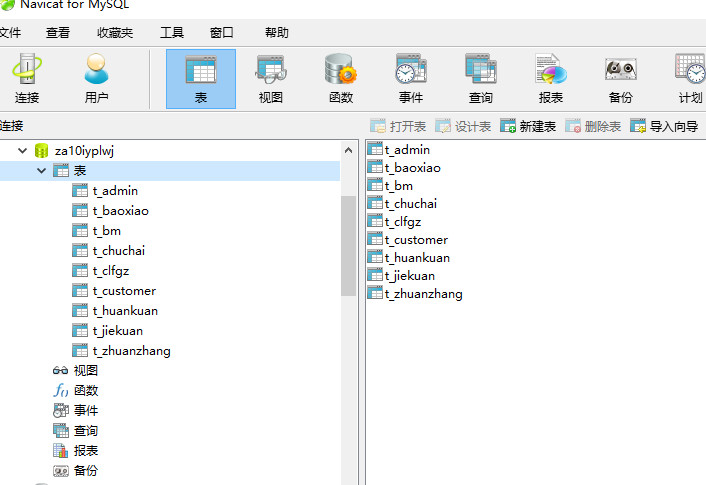The height and width of the screenshot is (485, 706).
Task: Click the 设计表 (Design Table) button
Action: point(463,127)
